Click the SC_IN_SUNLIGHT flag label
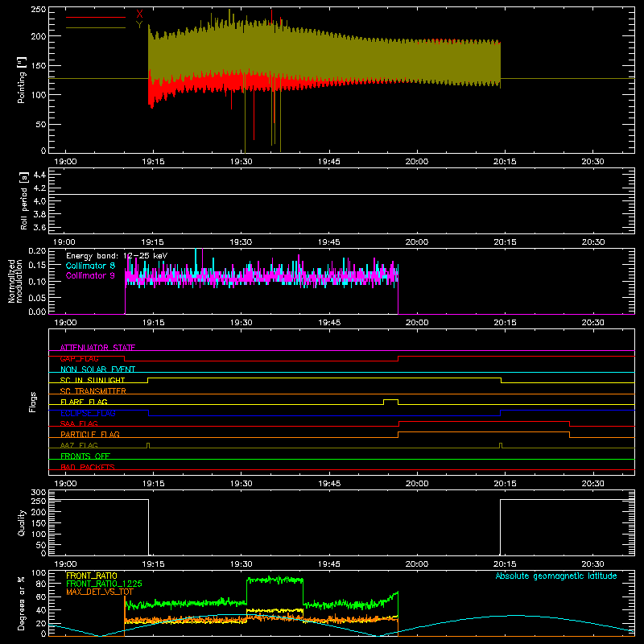Viewport: 644px width, 644px height. tap(93, 380)
